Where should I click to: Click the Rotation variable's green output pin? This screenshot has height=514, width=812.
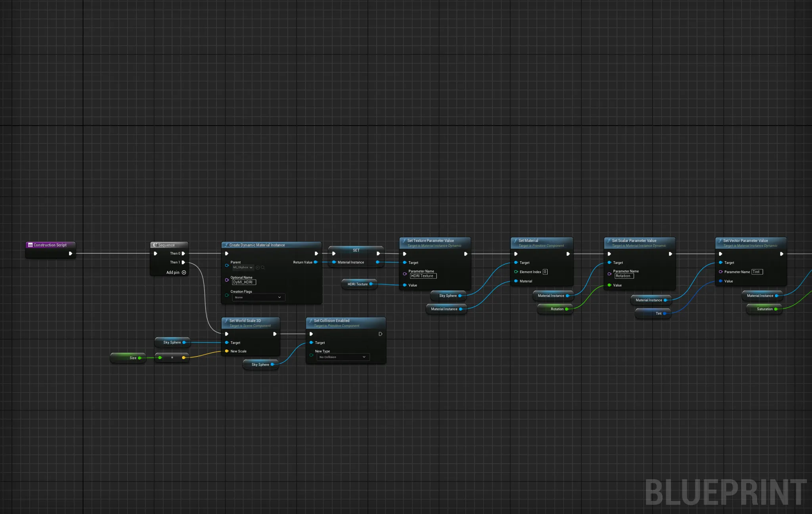567,309
